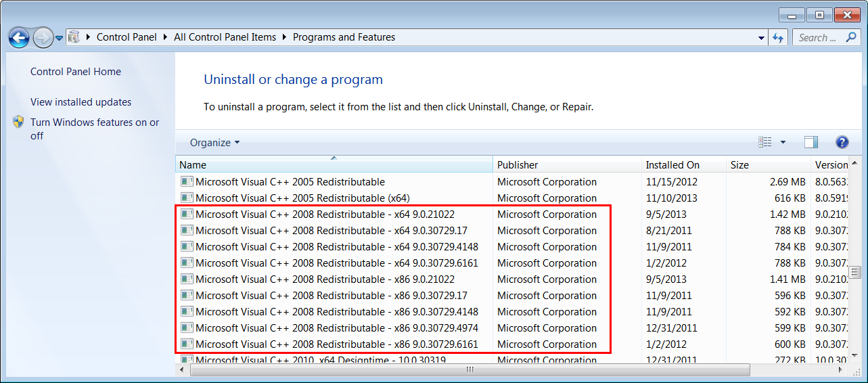Click icon of x64 9.0.30729.4148 entry
Image resolution: width=868 pixels, height=383 pixels.
187,247
